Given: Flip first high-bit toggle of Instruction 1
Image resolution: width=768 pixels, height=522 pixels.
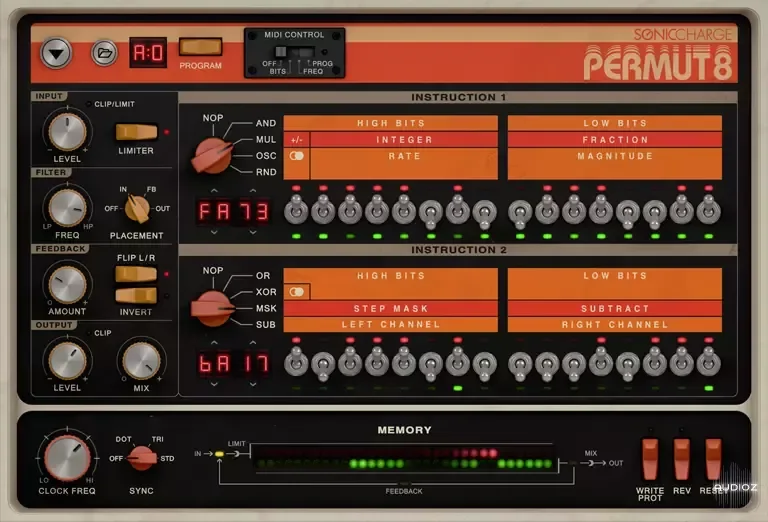Looking at the screenshot, I should (x=296, y=209).
